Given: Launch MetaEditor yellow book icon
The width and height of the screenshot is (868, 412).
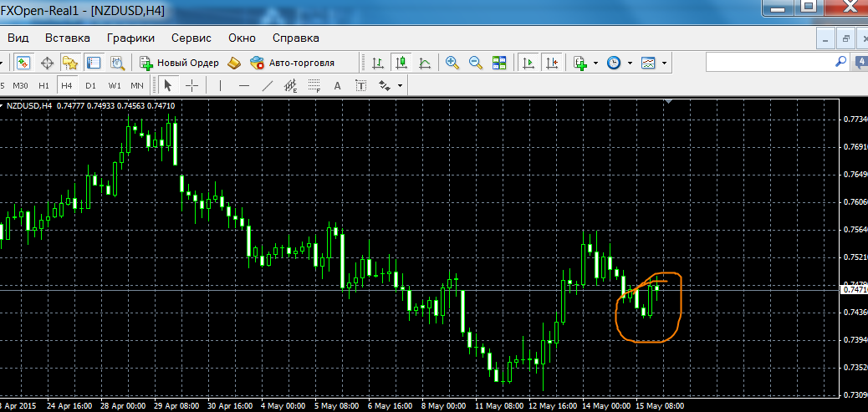Looking at the screenshot, I should (234, 63).
